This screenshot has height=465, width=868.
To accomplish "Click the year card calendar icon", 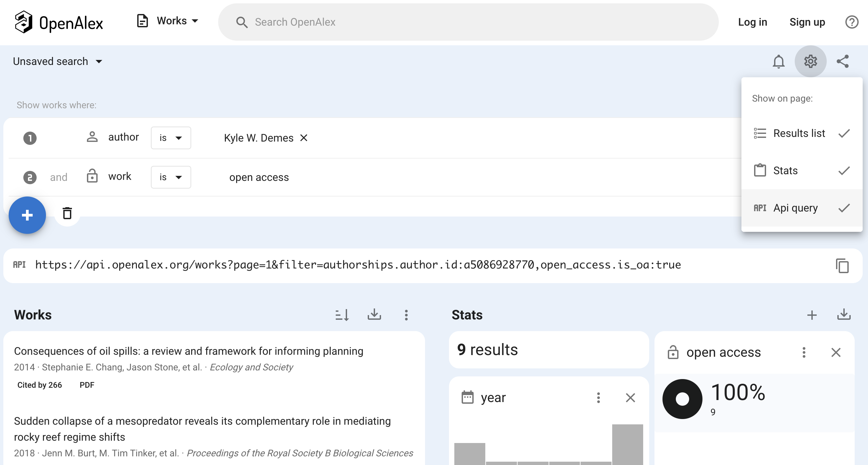I will 467,397.
